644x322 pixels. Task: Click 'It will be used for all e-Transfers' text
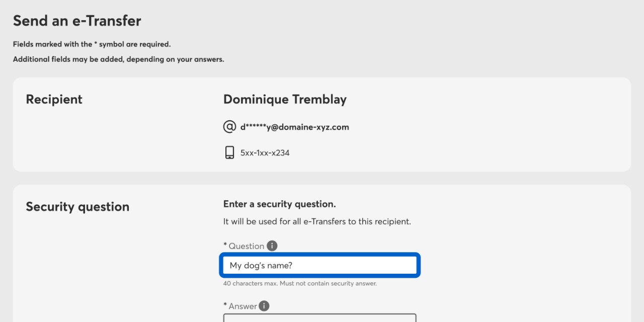317,221
